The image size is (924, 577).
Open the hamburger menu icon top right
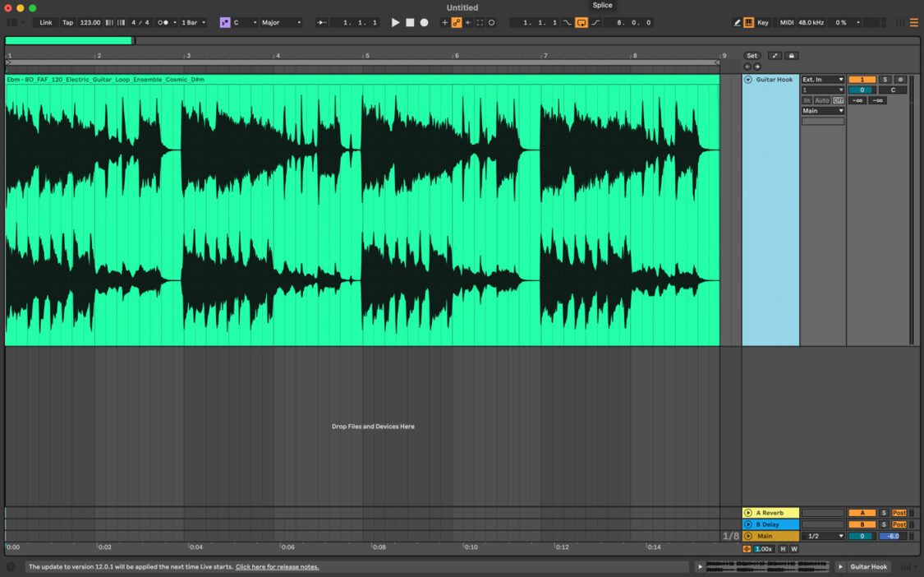pos(914,22)
